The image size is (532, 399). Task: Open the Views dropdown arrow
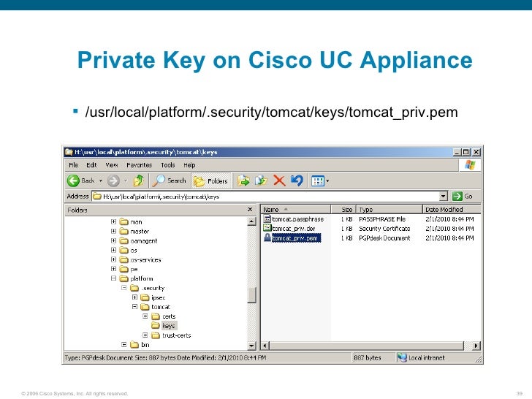pyautogui.click(x=327, y=181)
